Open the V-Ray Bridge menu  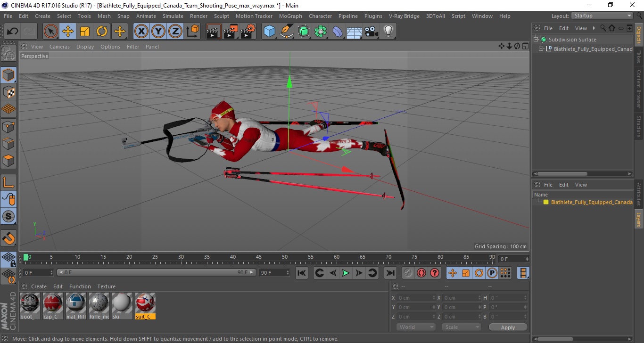(404, 16)
